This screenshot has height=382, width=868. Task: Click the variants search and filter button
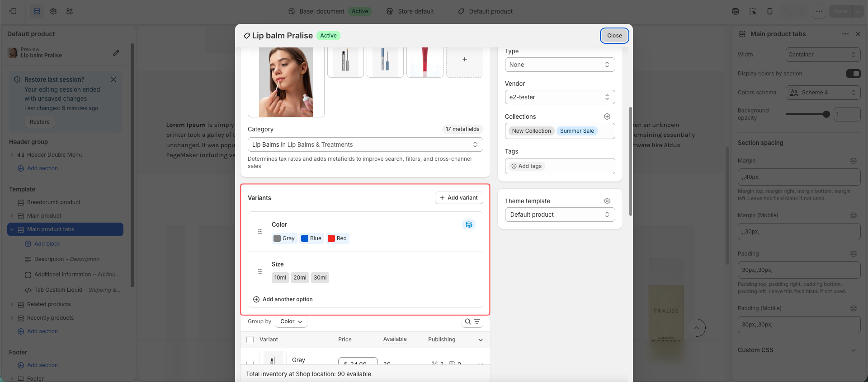[x=472, y=321]
